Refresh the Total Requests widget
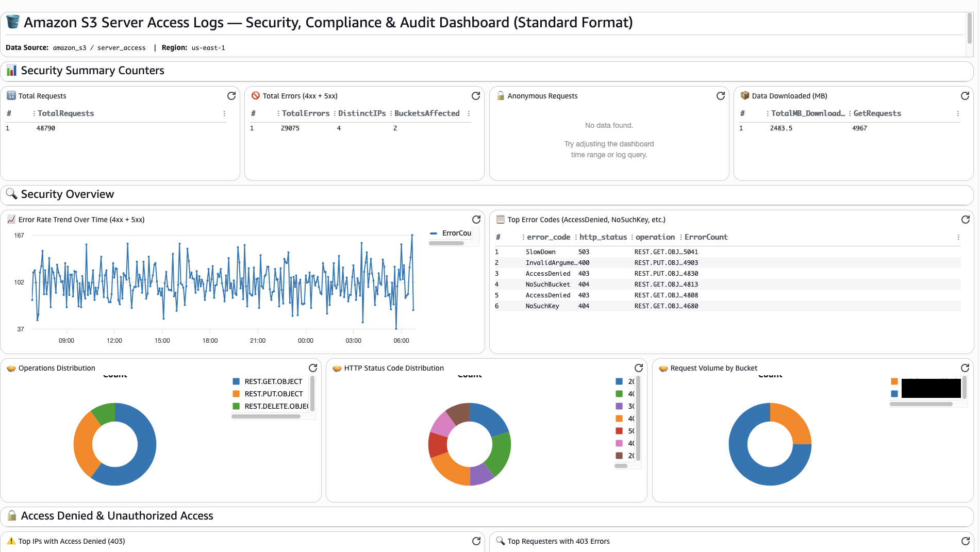 231,96
